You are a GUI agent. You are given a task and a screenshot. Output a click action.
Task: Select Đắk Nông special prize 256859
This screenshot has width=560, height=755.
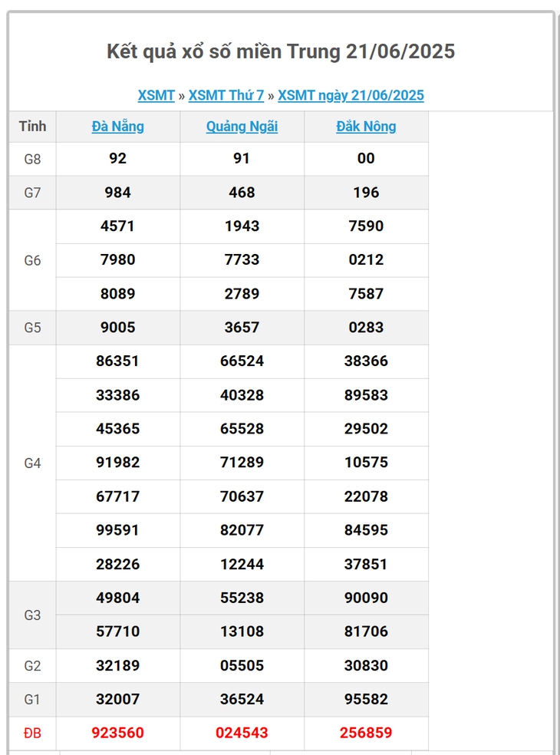(x=367, y=733)
